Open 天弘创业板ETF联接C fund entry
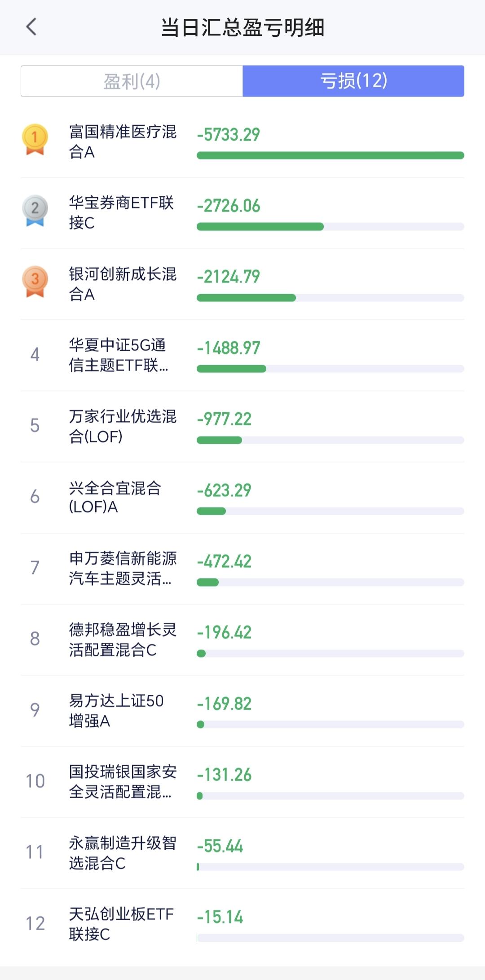 click(242, 924)
